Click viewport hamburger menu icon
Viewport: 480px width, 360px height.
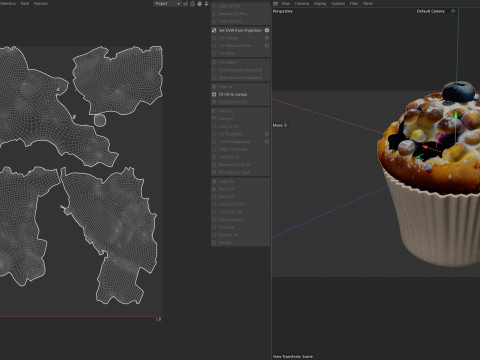point(275,4)
